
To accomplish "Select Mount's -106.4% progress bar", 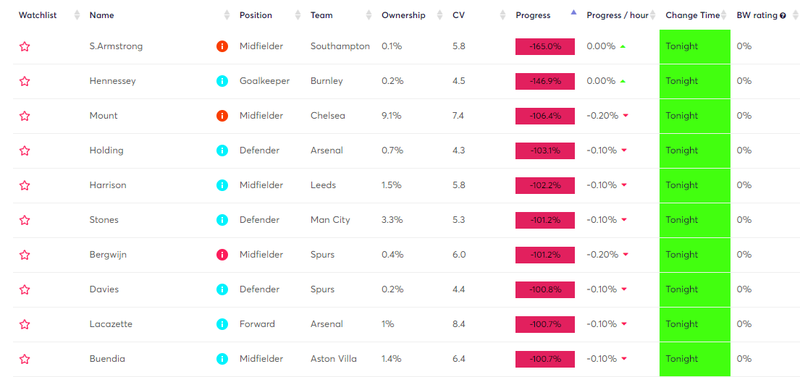I will coord(545,116).
